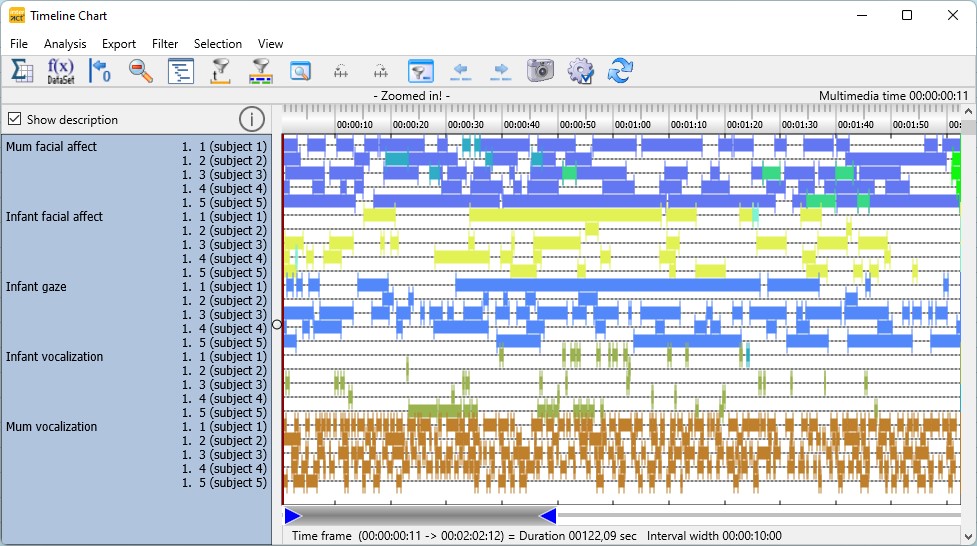Click the code filter funnel with colored bars
The height and width of the screenshot is (546, 977).
click(260, 70)
